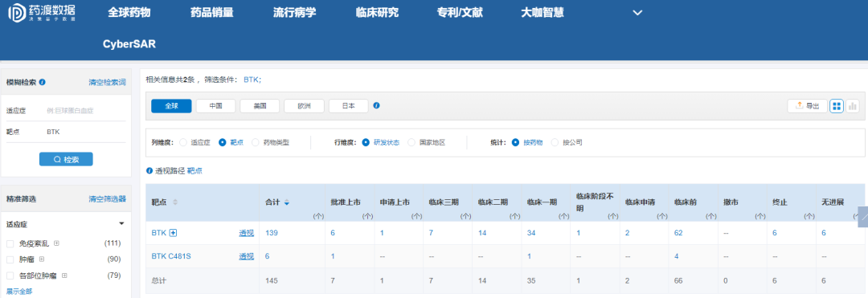
Task: Expand 肿瘤 plus icon
Action: point(42,259)
